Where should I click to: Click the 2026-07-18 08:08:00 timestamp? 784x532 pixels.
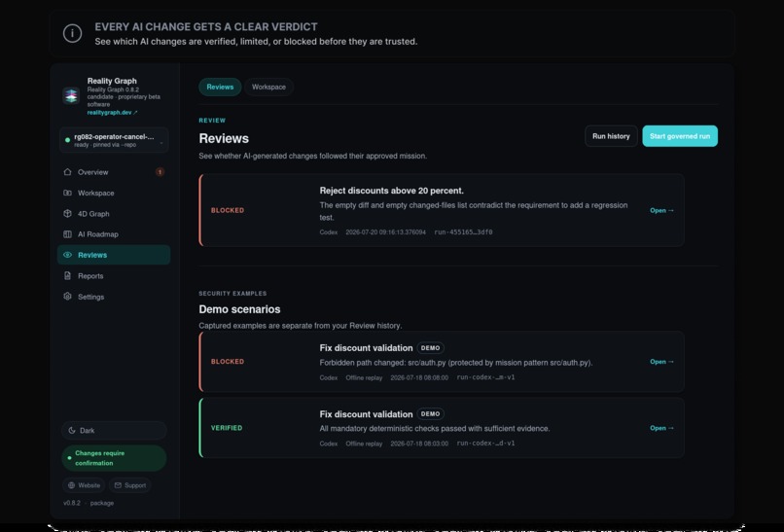point(419,378)
